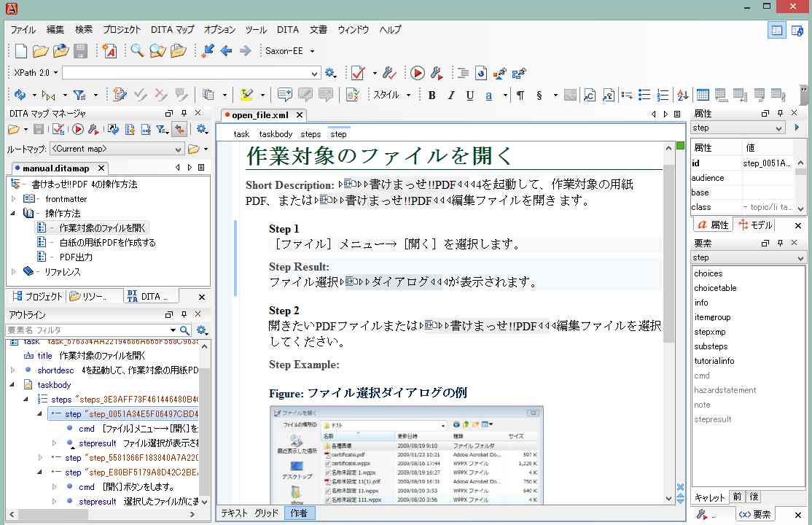Select the steps breadcrumb

[311, 134]
